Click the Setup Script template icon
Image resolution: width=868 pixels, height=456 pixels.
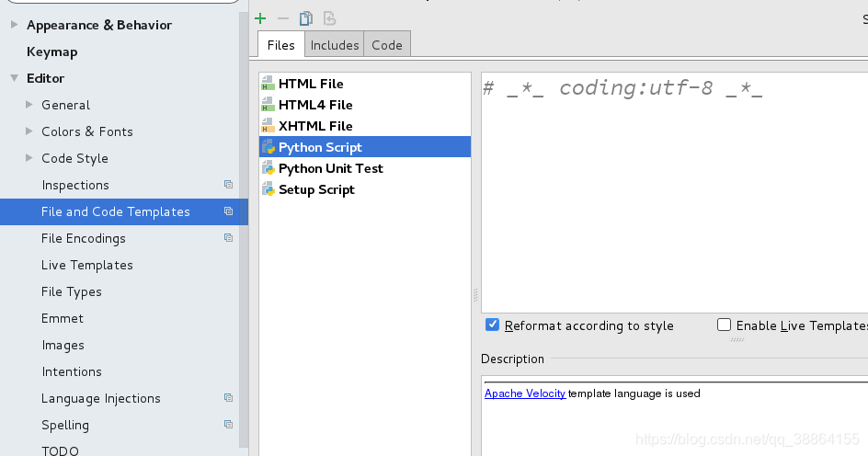(268, 189)
